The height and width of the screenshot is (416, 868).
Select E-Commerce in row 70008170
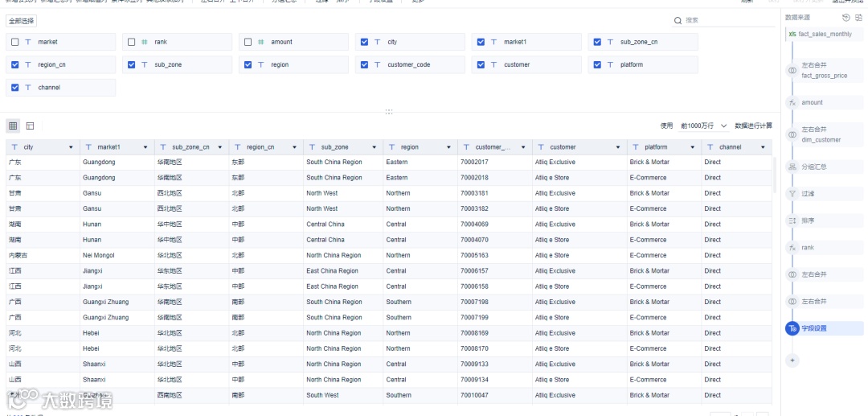click(665, 348)
